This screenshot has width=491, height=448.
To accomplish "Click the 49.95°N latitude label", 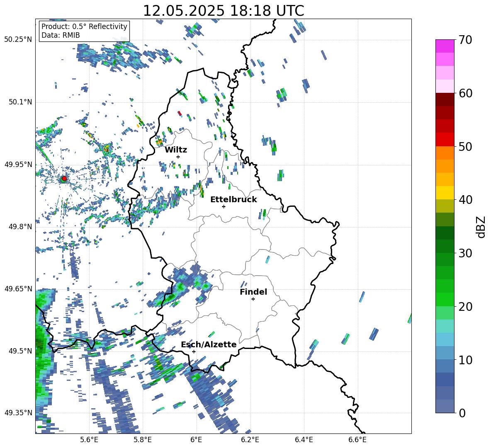I will pos(18,164).
